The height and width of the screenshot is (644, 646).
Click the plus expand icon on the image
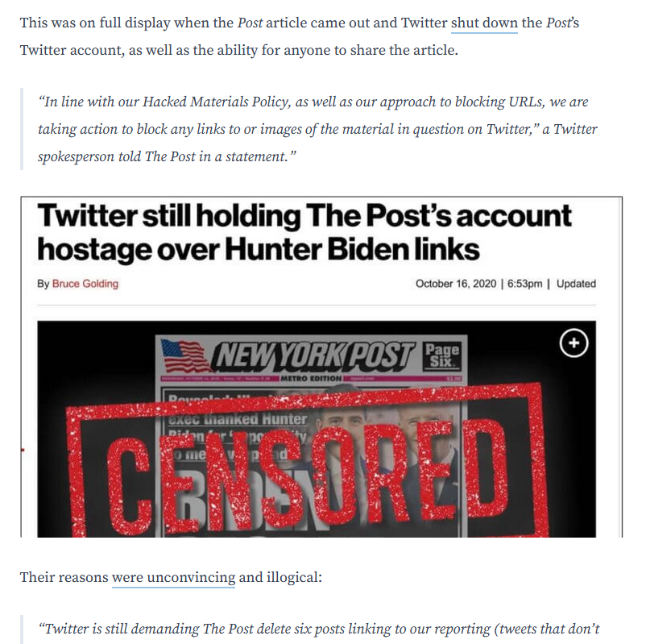coord(574,343)
